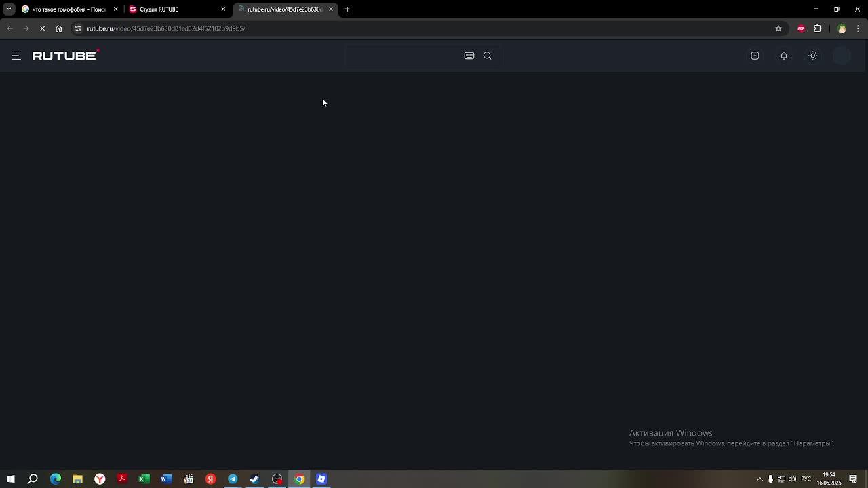Viewport: 868px width, 488px height.
Task: Switch the РУС keyboard language
Action: [806, 479]
